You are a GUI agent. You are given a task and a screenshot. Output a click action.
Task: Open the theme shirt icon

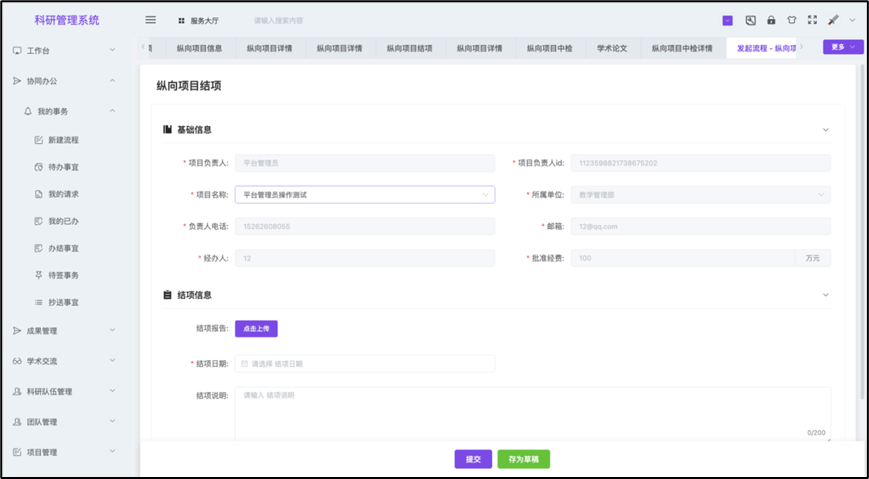[x=792, y=20]
